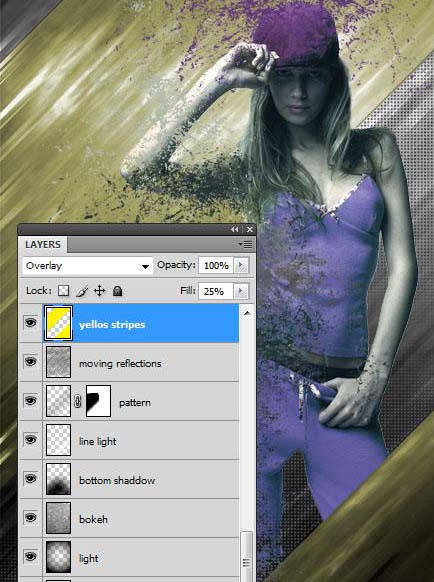Switch to the LAYERS tab
This screenshot has width=434, height=582.
43,245
